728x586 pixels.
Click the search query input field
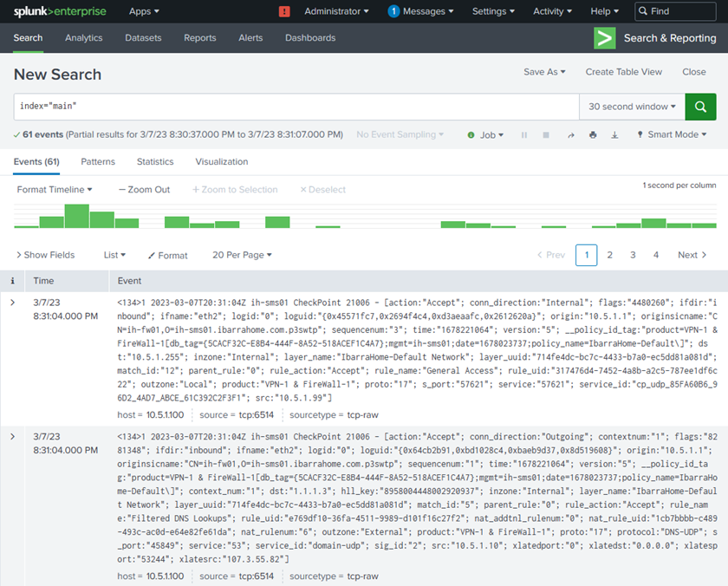[x=296, y=107]
